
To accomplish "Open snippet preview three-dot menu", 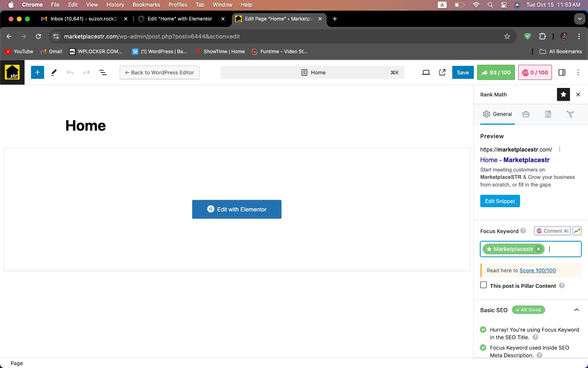I will point(560,149).
